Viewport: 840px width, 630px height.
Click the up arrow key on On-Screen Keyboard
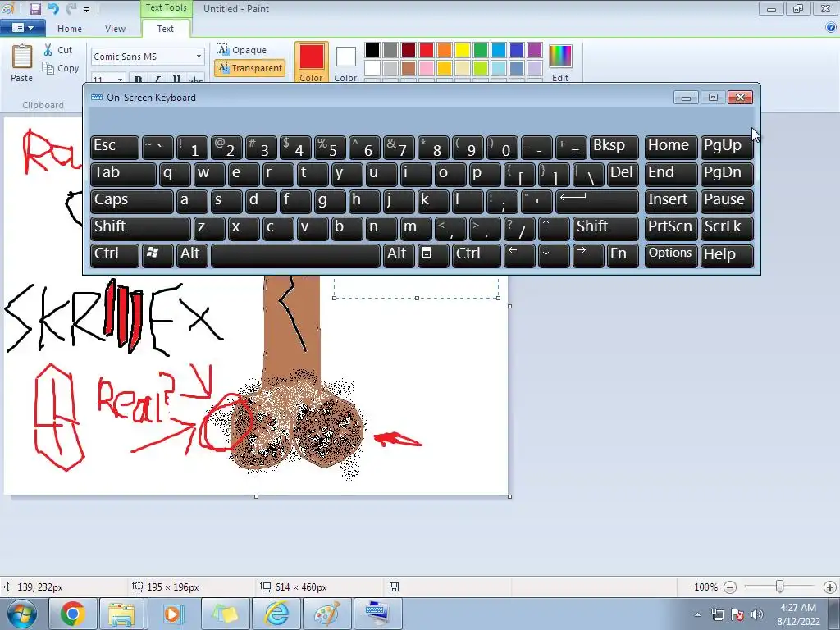coord(554,227)
